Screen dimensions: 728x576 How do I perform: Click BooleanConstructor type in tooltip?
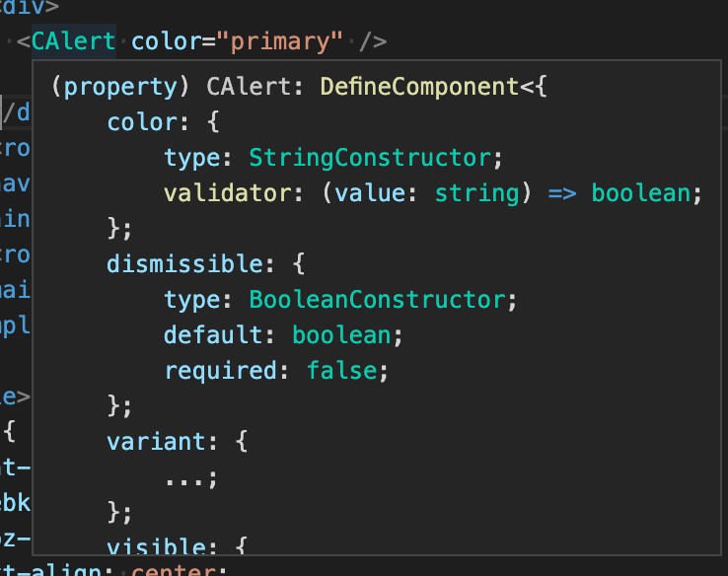pos(378,300)
